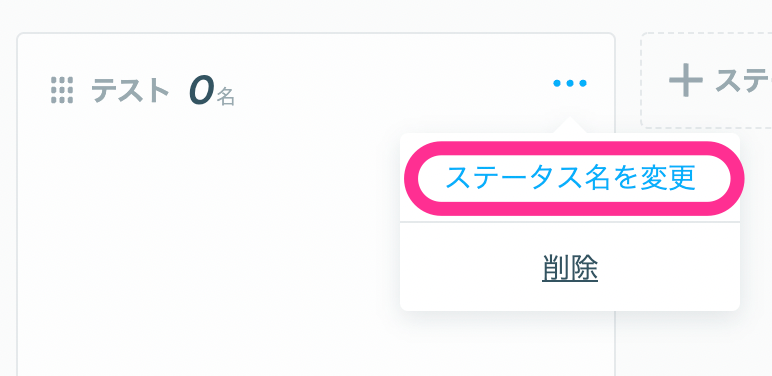Click the plus icon to add status
Screen dimensions: 772x376
coord(685,81)
